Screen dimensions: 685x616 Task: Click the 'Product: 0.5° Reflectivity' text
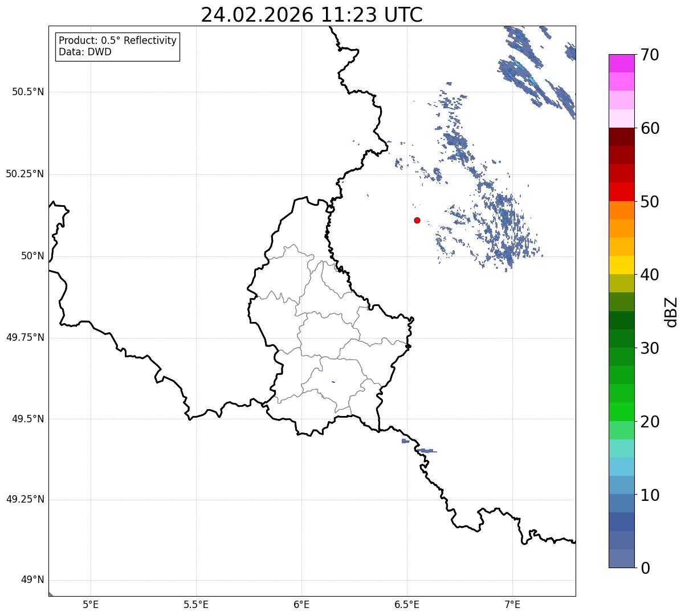click(x=117, y=41)
